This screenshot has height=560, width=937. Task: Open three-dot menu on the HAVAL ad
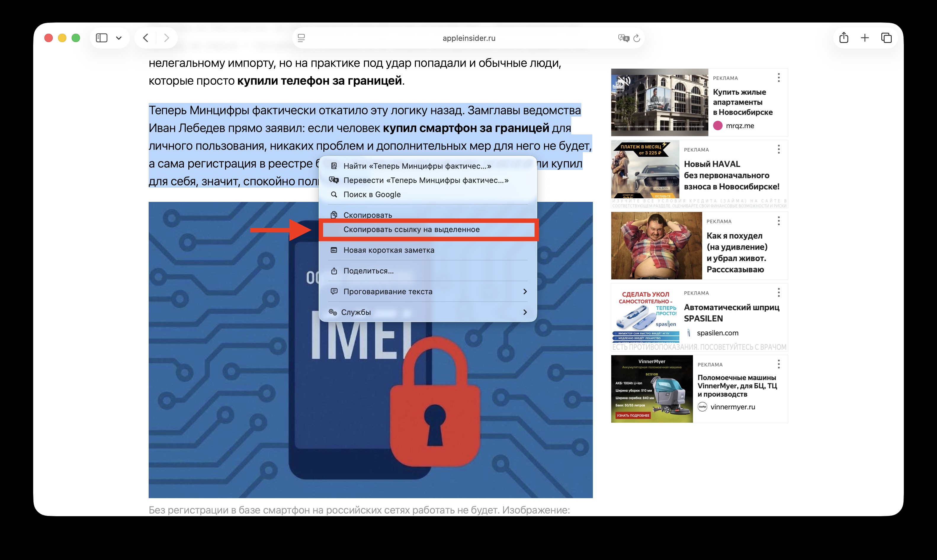tap(779, 150)
